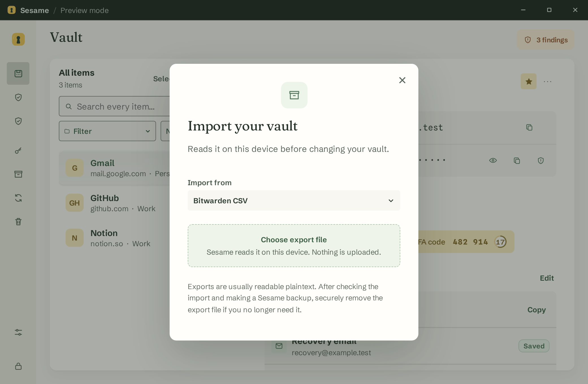Viewport: 588px width, 384px height.
Task: Click the Choose export file drop zone
Action: (x=294, y=246)
